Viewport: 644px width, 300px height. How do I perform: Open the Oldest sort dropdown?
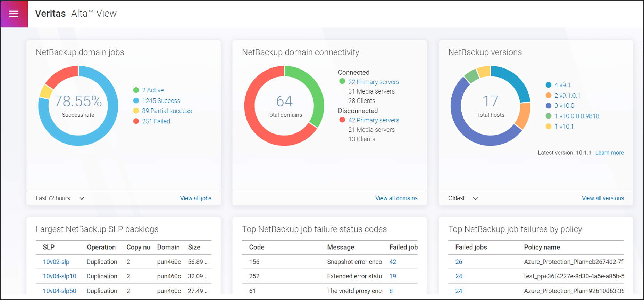(463, 198)
